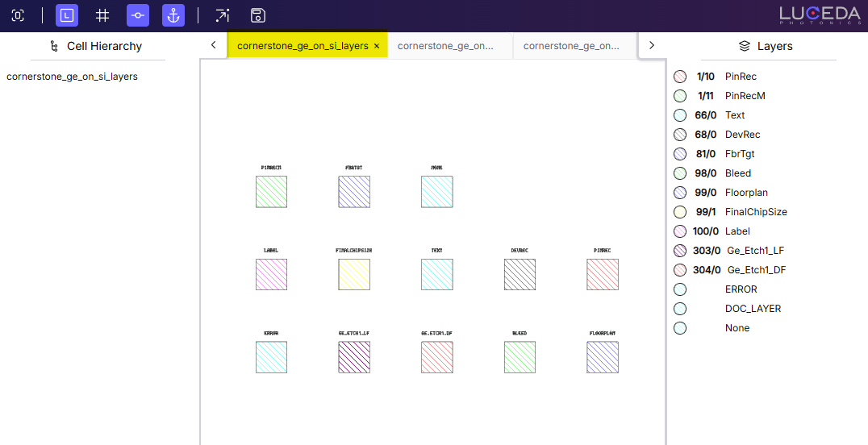This screenshot has width=868, height=445.
Task: Toggle the ports/pins display icon
Action: (x=138, y=15)
